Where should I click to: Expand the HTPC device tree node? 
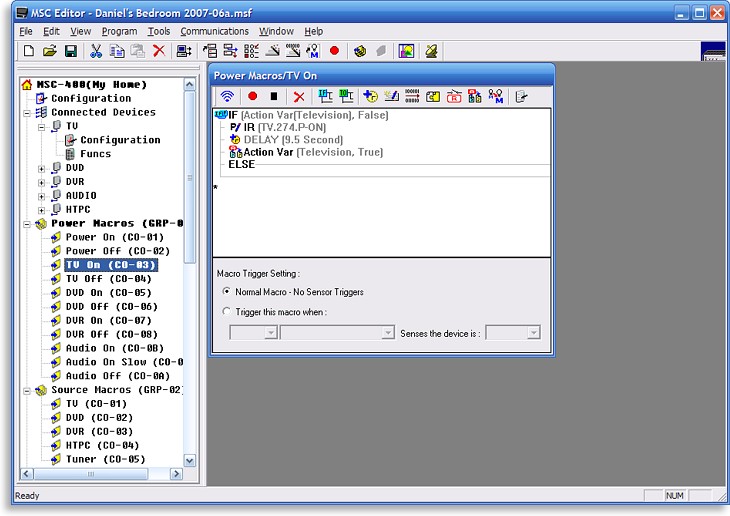(x=42, y=210)
